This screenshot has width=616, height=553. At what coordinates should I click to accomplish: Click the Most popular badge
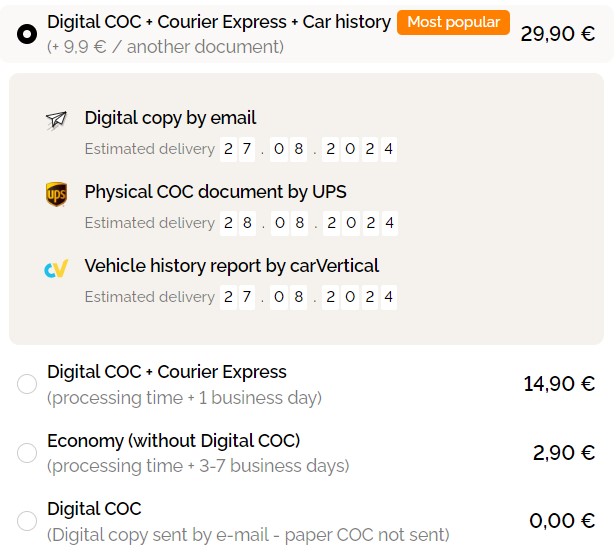[x=453, y=22]
